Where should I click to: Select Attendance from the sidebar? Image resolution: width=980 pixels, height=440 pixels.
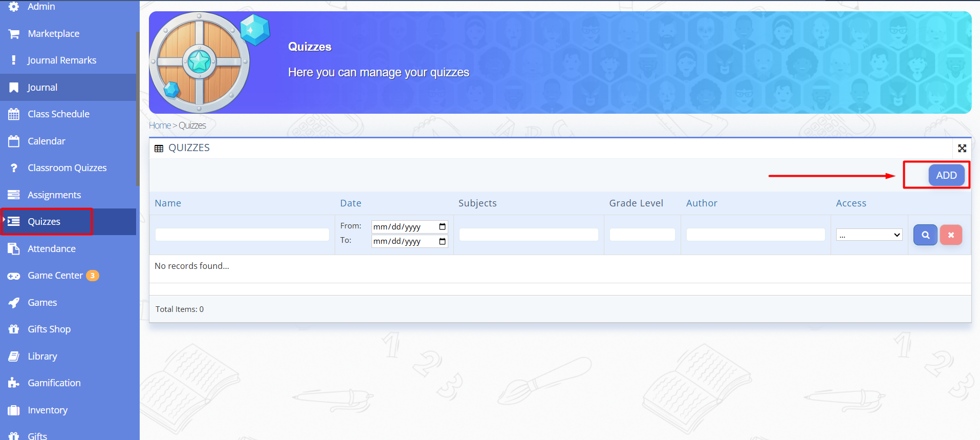52,249
